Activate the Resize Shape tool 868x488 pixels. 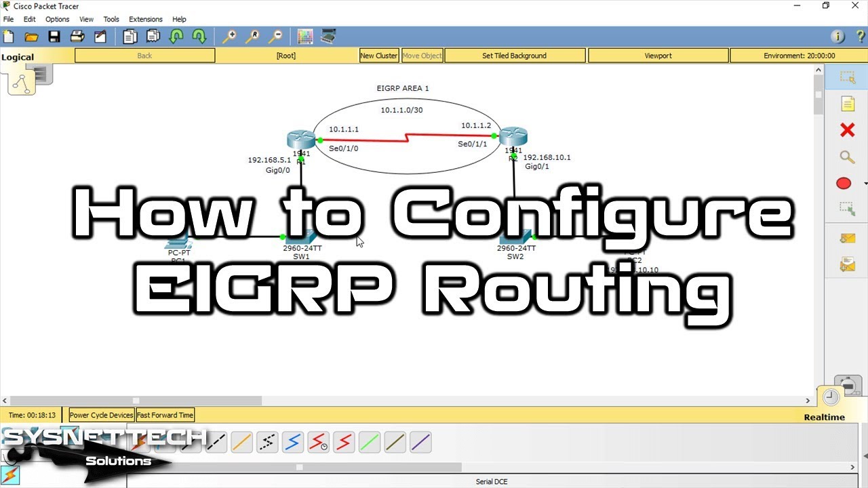click(847, 210)
